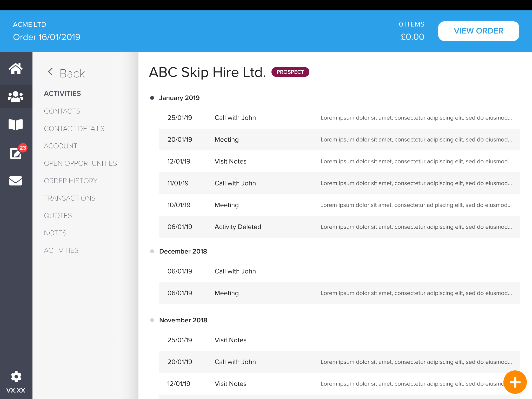Screen dimensions: 532x399
Task: Open the ACCOUNT menu item
Action: click(61, 146)
